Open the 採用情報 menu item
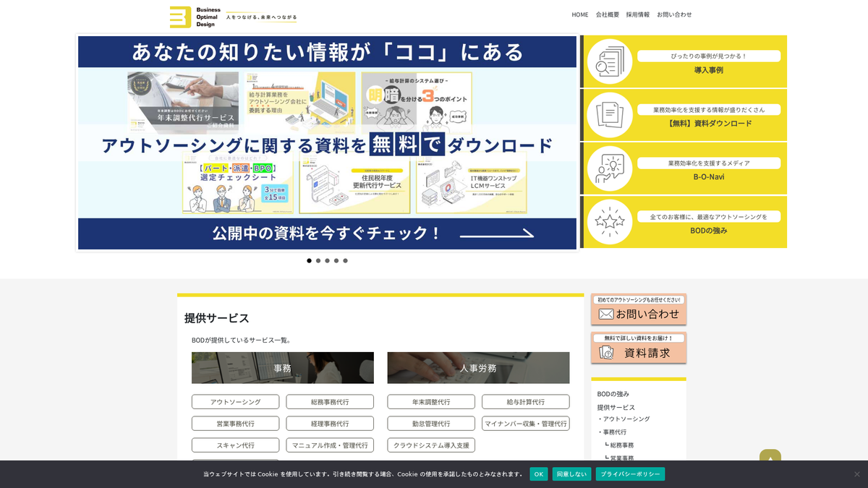 click(x=638, y=14)
